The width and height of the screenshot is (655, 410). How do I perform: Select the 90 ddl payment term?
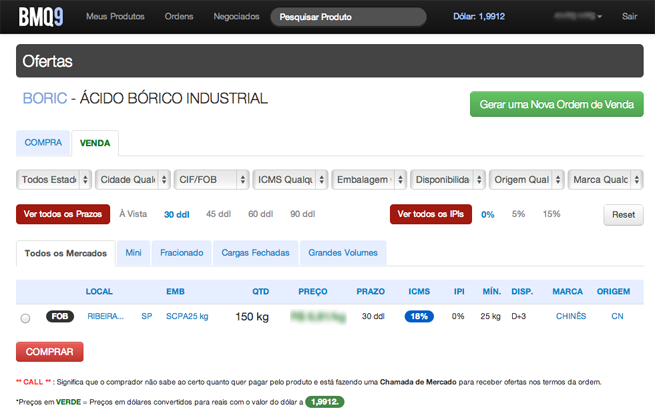click(303, 214)
